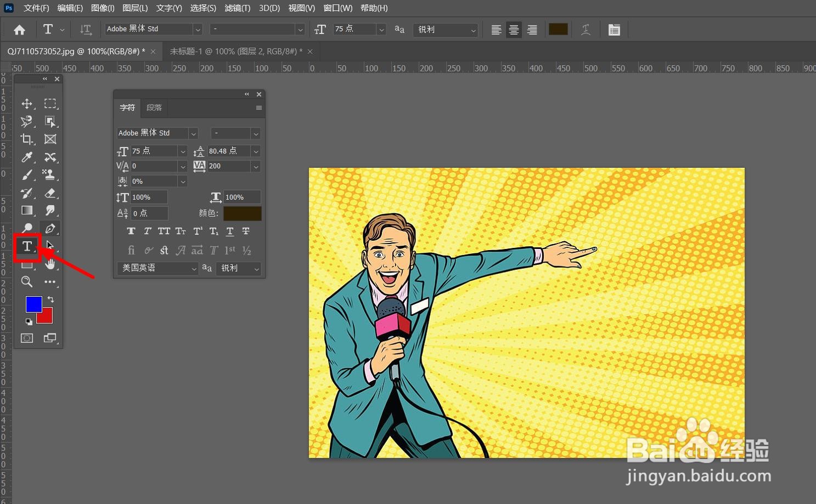Toggle text orientation in options bar
This screenshot has width=816, height=504.
(x=86, y=30)
